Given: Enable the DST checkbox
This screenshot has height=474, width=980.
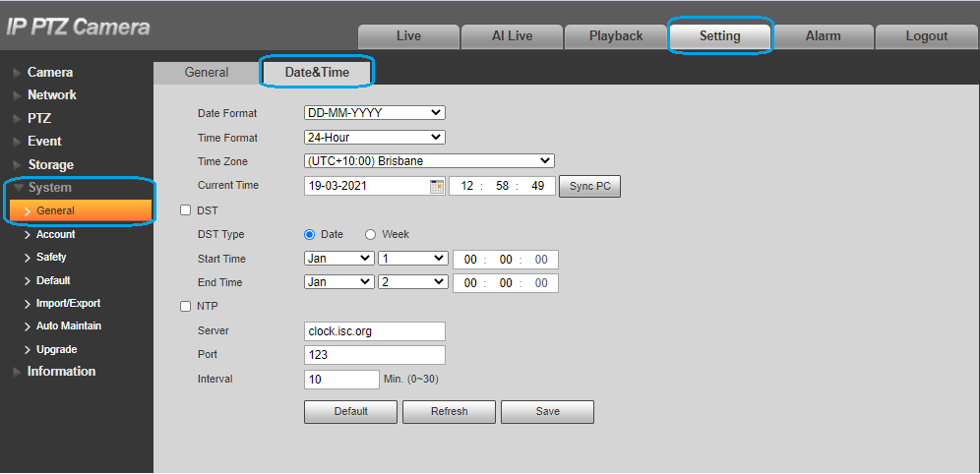Looking at the screenshot, I should point(185,210).
